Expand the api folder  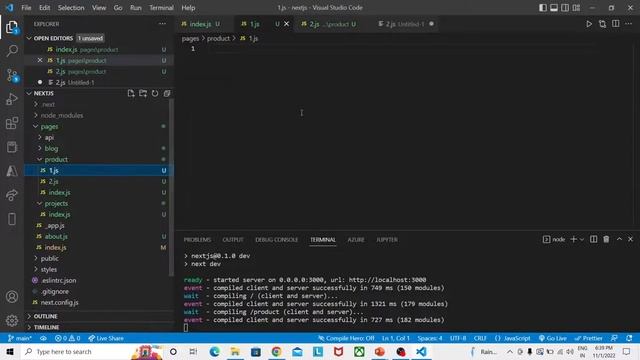(x=49, y=138)
